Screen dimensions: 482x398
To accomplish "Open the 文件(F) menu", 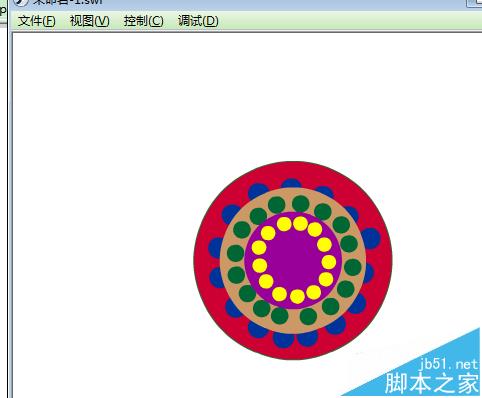I will 36,21.
